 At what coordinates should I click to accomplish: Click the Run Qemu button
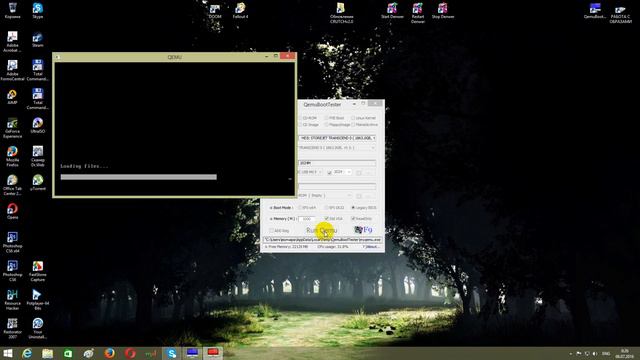322,231
